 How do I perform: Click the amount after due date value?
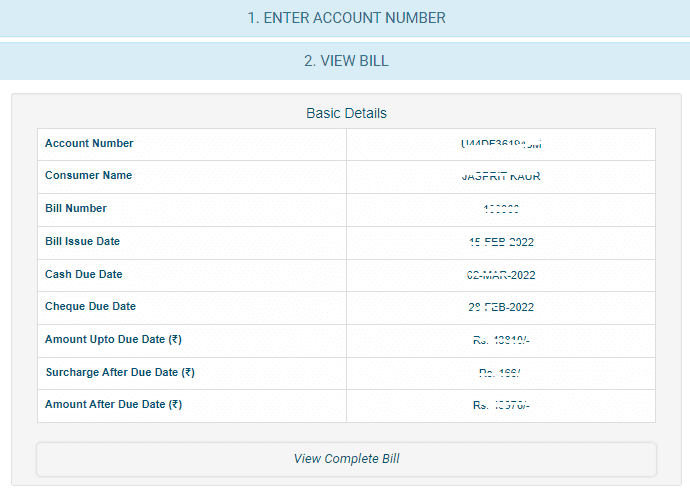coord(501,406)
